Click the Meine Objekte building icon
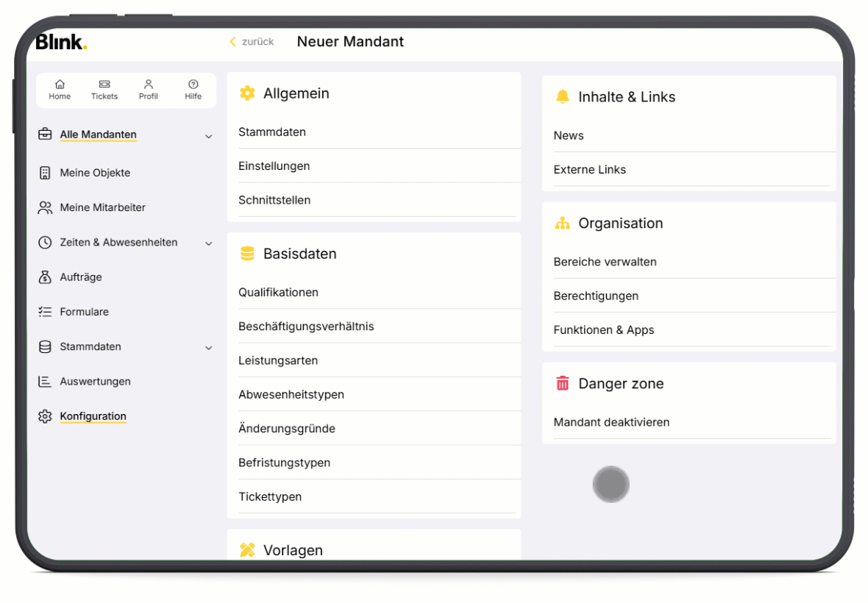868x603 pixels. (x=45, y=173)
